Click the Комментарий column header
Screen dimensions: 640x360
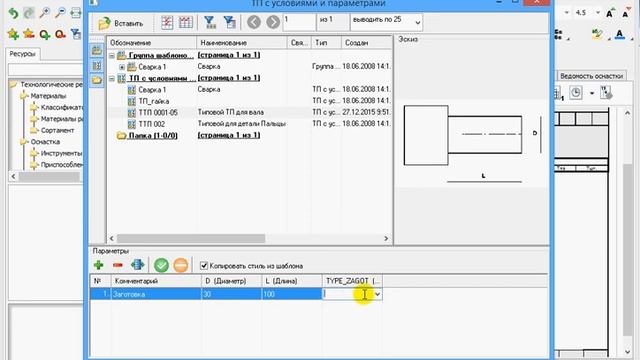156,281
